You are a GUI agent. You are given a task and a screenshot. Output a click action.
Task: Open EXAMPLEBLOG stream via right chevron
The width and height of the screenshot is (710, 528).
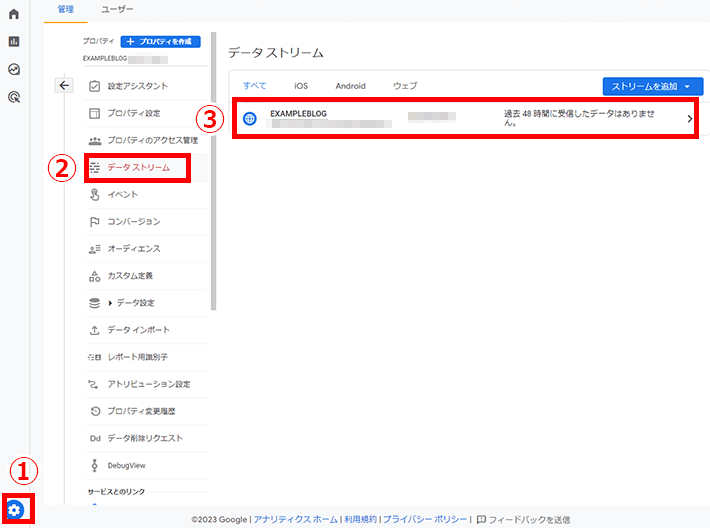click(x=690, y=119)
